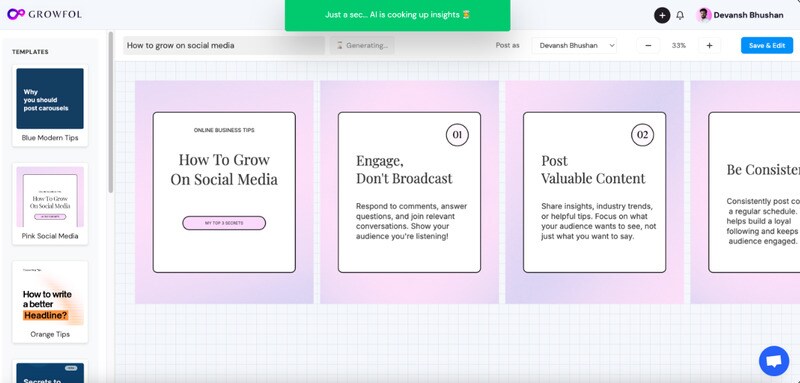Image resolution: width=800 pixels, height=383 pixels.
Task: Open the chat support bubble
Action: [x=774, y=361]
